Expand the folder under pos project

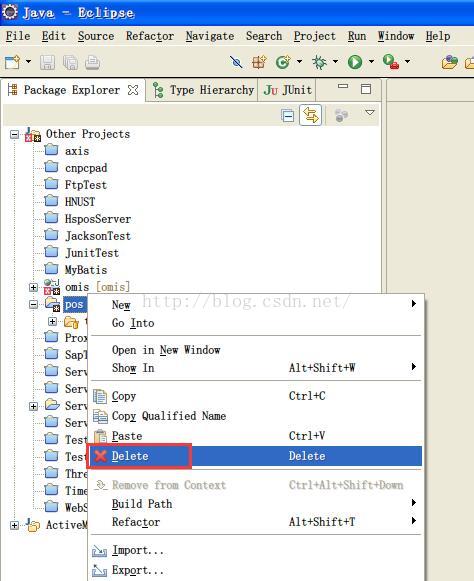click(53, 321)
